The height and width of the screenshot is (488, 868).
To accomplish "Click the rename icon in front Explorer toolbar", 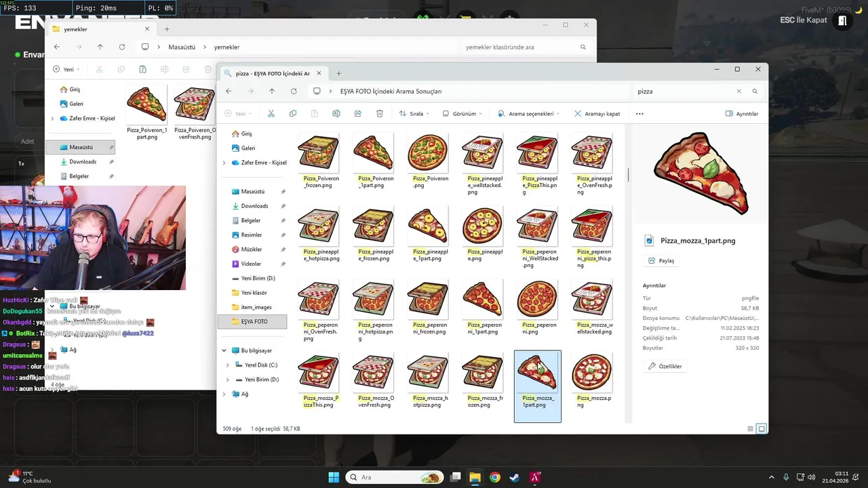I will [336, 114].
